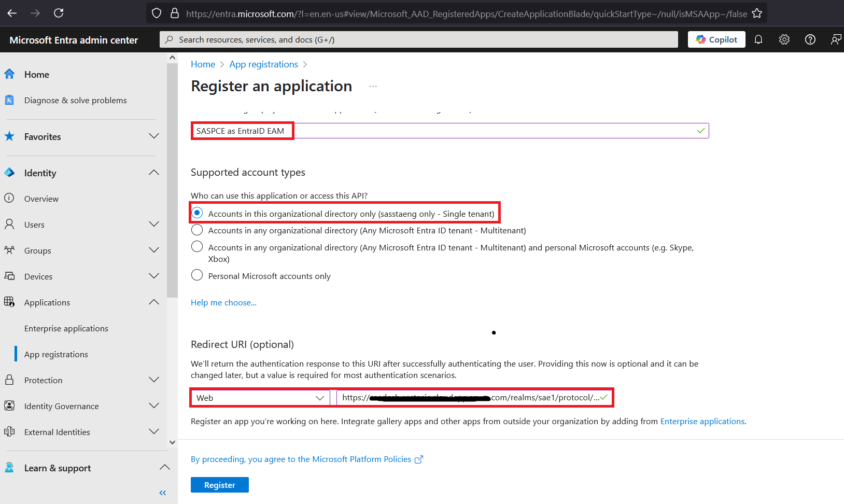Open the Help me choose link
844x504 pixels.
click(223, 302)
